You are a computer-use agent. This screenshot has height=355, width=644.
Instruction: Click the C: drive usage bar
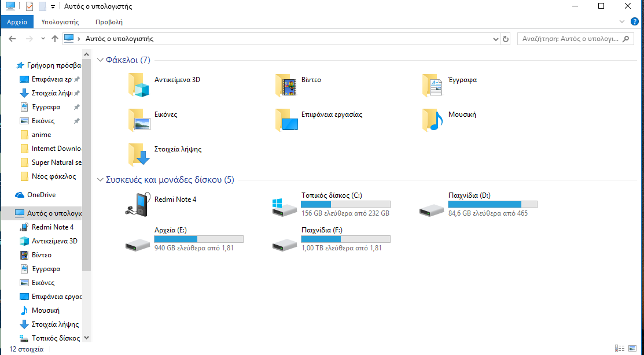(345, 204)
